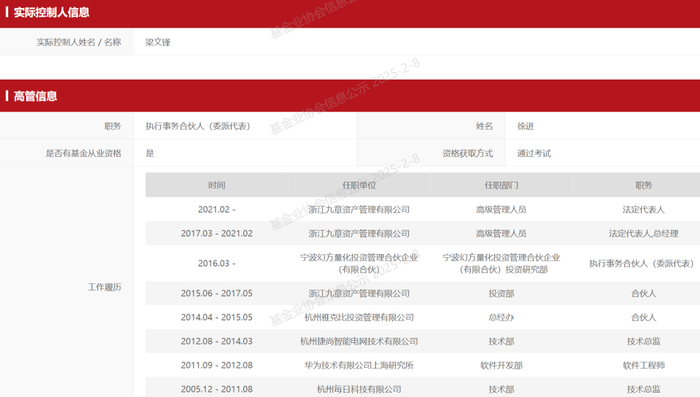Click the 任职部门 column header
700x397 pixels.
pyautogui.click(x=501, y=185)
